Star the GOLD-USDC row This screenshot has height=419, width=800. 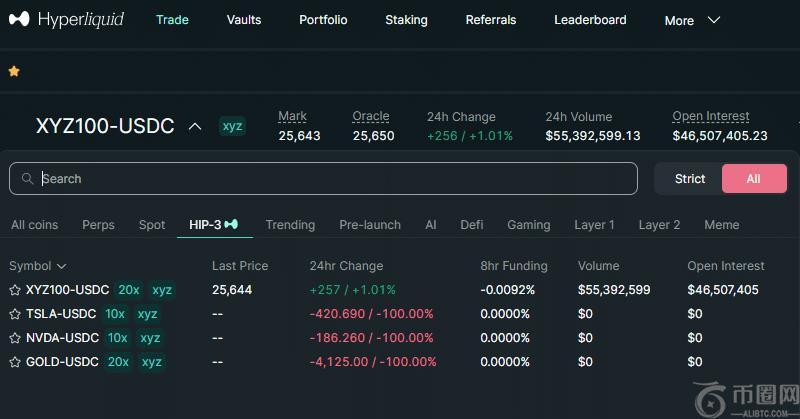pyautogui.click(x=15, y=362)
